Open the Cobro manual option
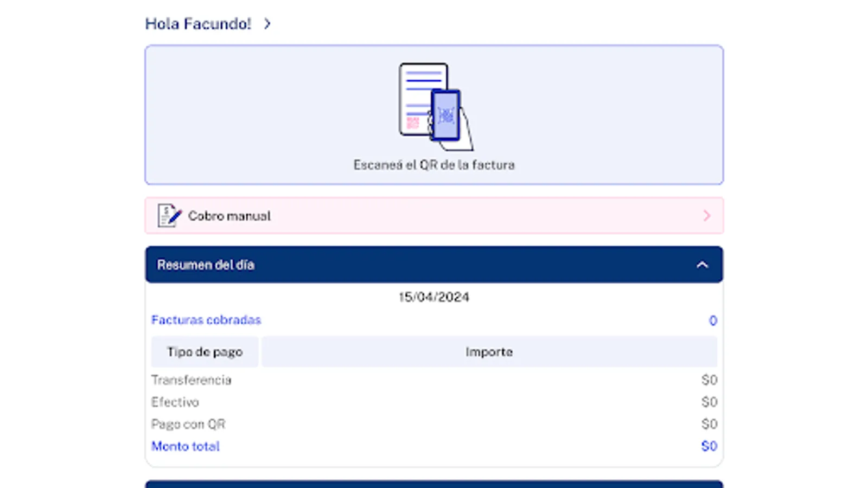The width and height of the screenshot is (868, 488). point(228,215)
